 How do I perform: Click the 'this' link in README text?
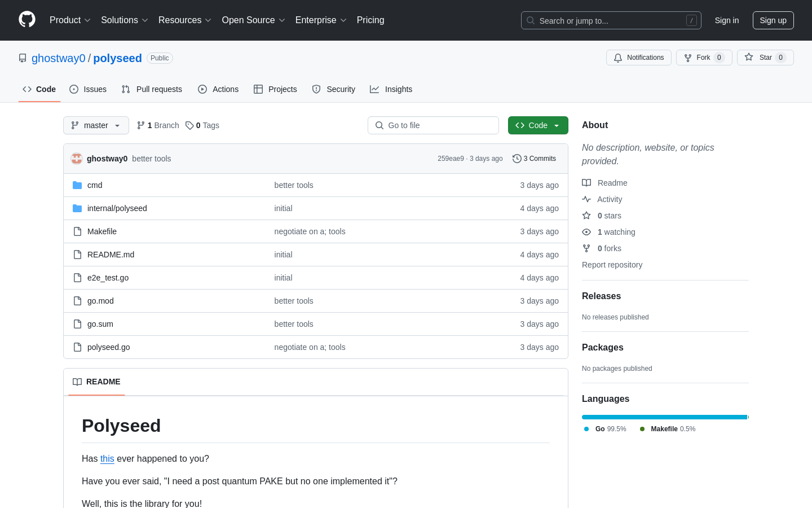click(x=107, y=459)
